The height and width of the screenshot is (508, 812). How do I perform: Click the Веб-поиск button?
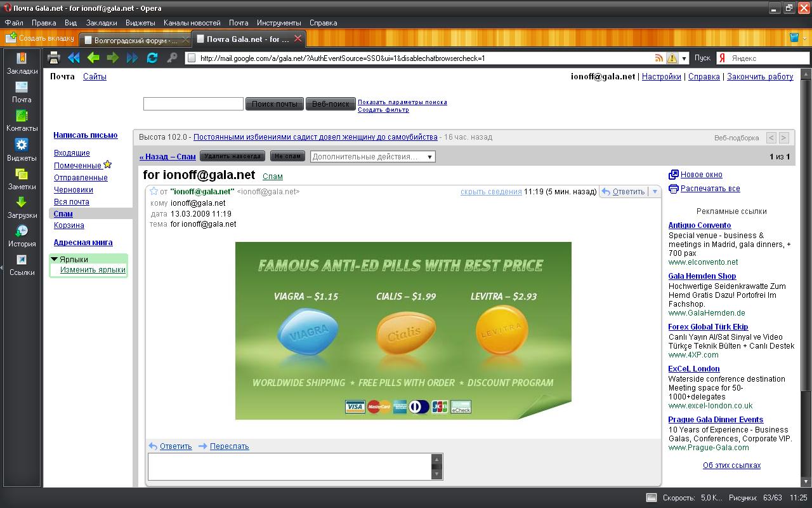pos(331,104)
